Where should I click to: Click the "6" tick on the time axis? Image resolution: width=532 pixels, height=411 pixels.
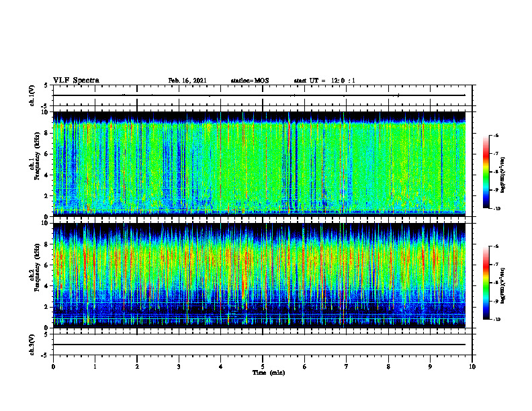305,367
